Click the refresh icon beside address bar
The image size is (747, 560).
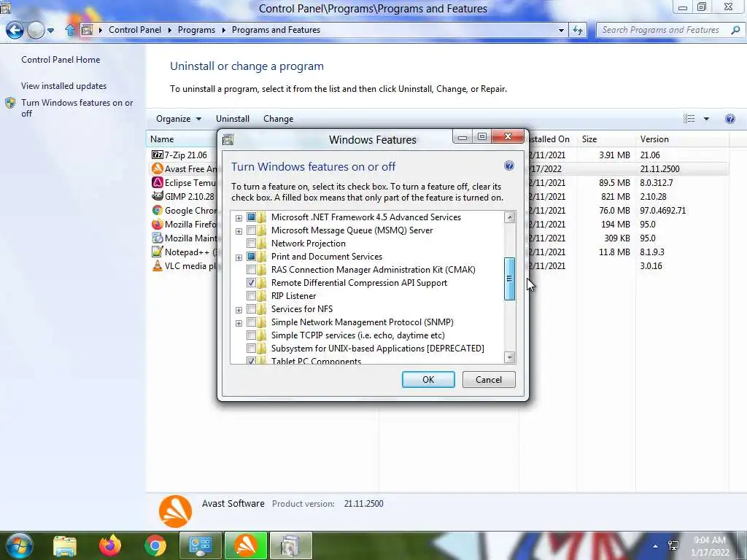pyautogui.click(x=578, y=31)
